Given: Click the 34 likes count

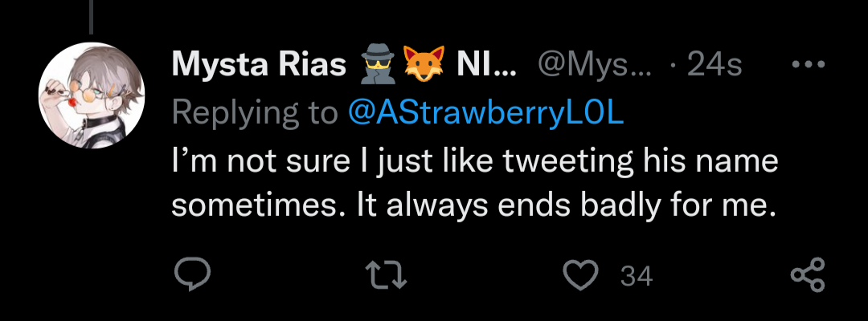Looking at the screenshot, I should pyautogui.click(x=637, y=277).
